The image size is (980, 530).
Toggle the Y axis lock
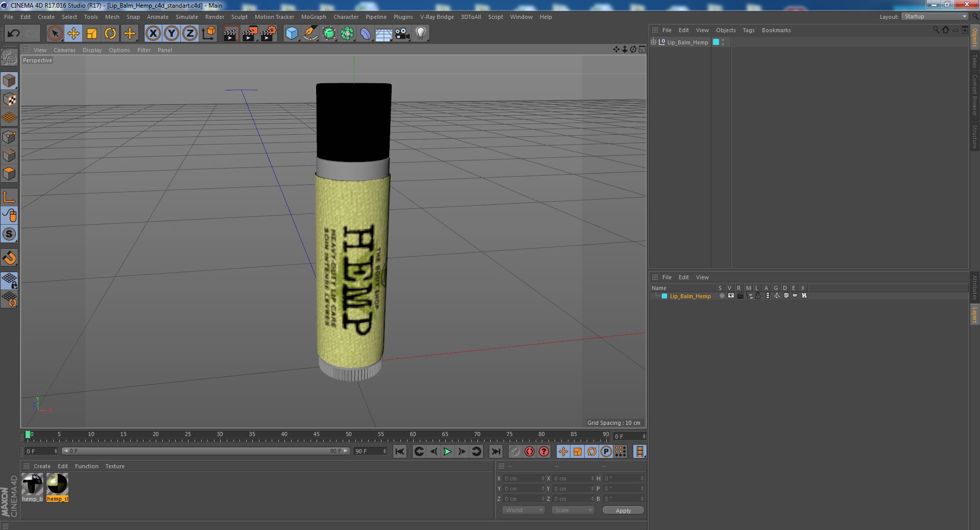pos(171,34)
